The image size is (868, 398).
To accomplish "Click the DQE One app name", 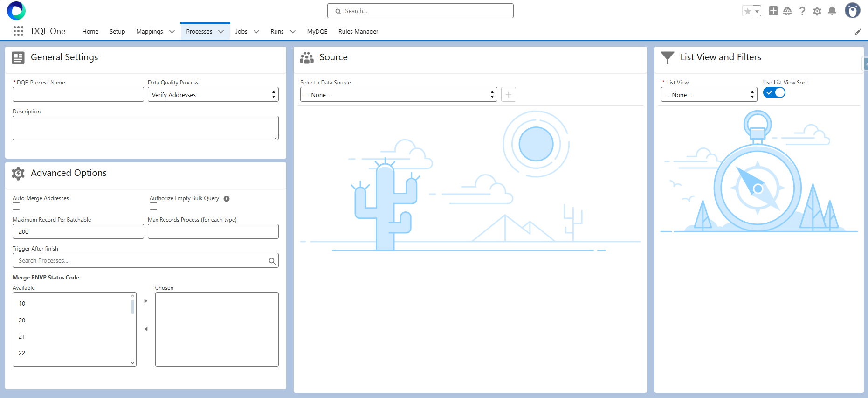I will [x=48, y=31].
